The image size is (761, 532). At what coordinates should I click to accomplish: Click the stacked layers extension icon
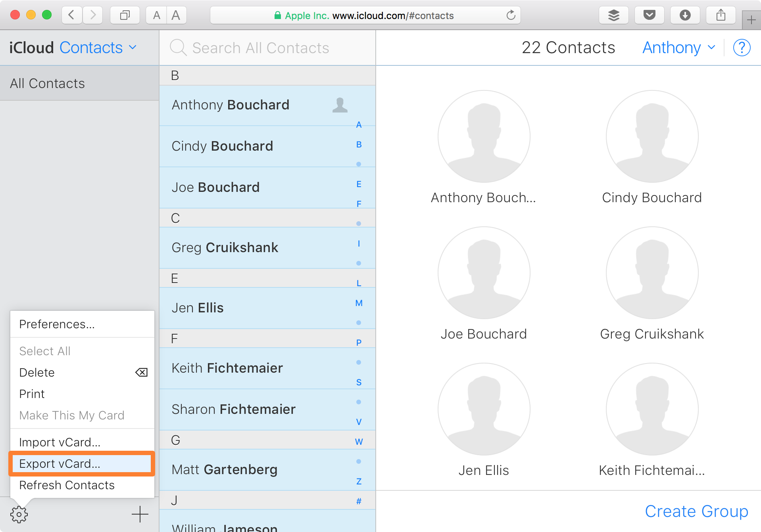tap(614, 15)
